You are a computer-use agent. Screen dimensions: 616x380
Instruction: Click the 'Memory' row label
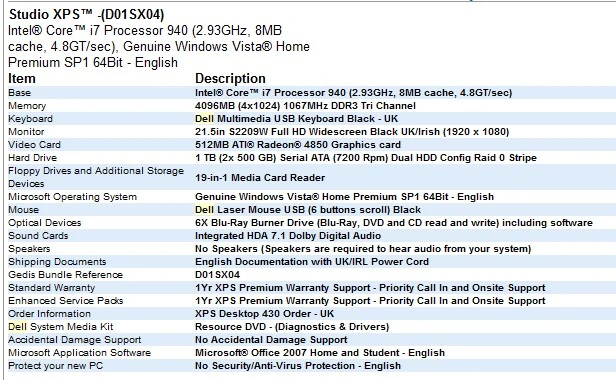27,106
